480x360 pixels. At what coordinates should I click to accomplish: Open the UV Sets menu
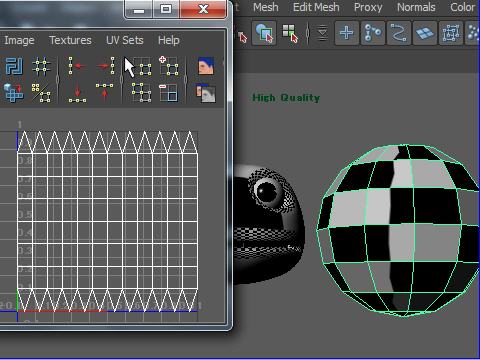[x=125, y=40]
